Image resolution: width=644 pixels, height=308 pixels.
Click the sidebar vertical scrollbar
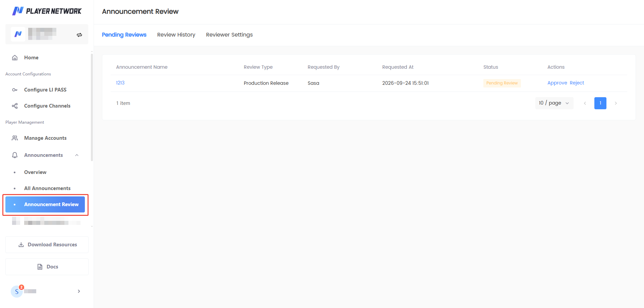92,107
